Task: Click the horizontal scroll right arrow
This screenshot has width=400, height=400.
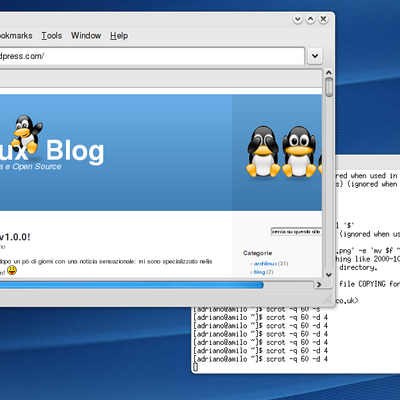Action: point(319,285)
